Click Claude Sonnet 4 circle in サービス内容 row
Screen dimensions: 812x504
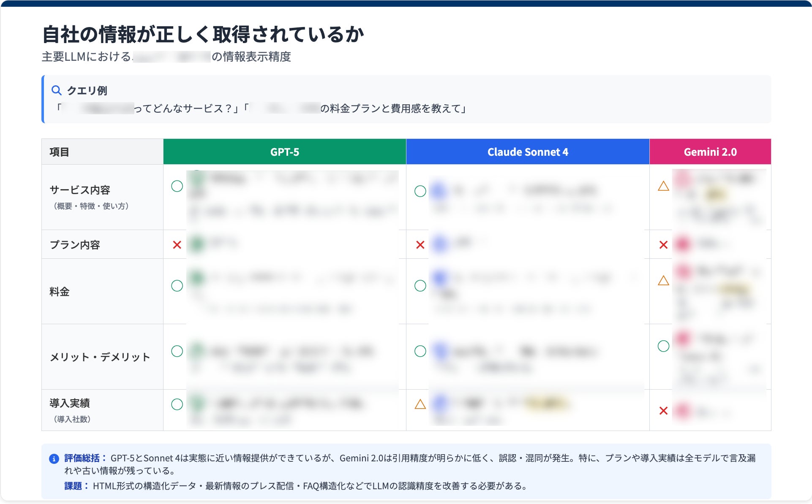tap(420, 191)
